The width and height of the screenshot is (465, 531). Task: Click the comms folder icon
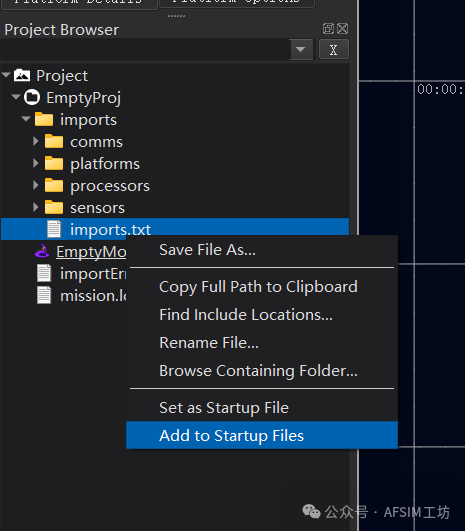pyautogui.click(x=54, y=141)
